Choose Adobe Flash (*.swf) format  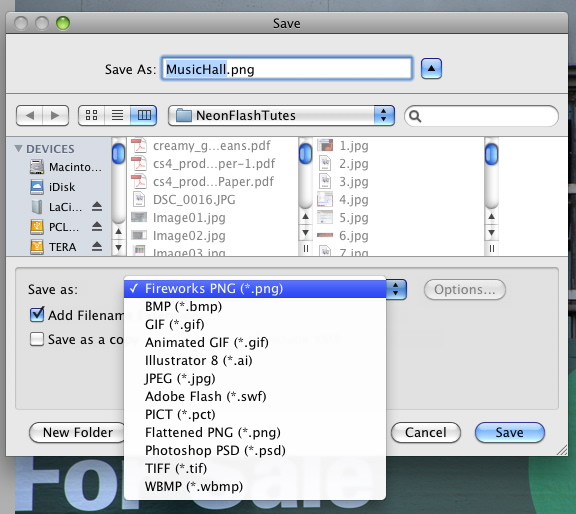(255, 396)
